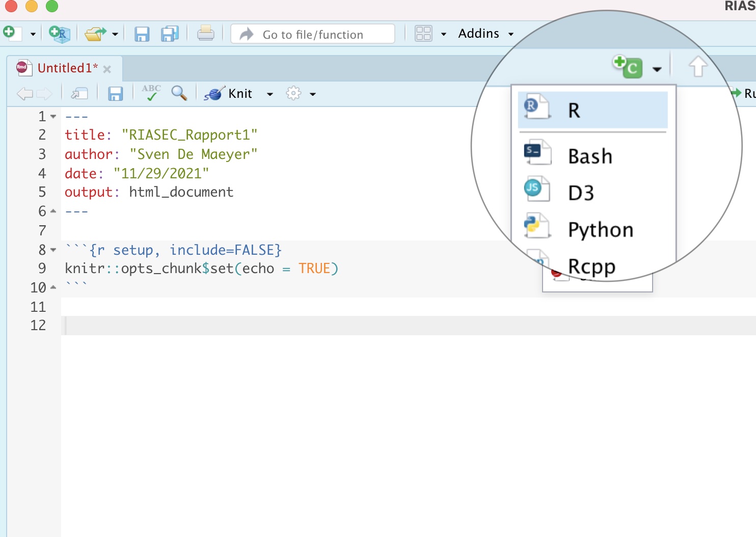756x537 pixels.
Task: Click the workspace panes layout icon
Action: pyautogui.click(x=423, y=34)
